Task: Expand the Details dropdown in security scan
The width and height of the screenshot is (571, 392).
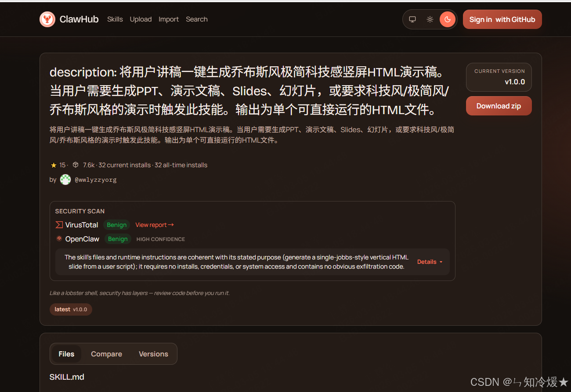Action: point(429,262)
